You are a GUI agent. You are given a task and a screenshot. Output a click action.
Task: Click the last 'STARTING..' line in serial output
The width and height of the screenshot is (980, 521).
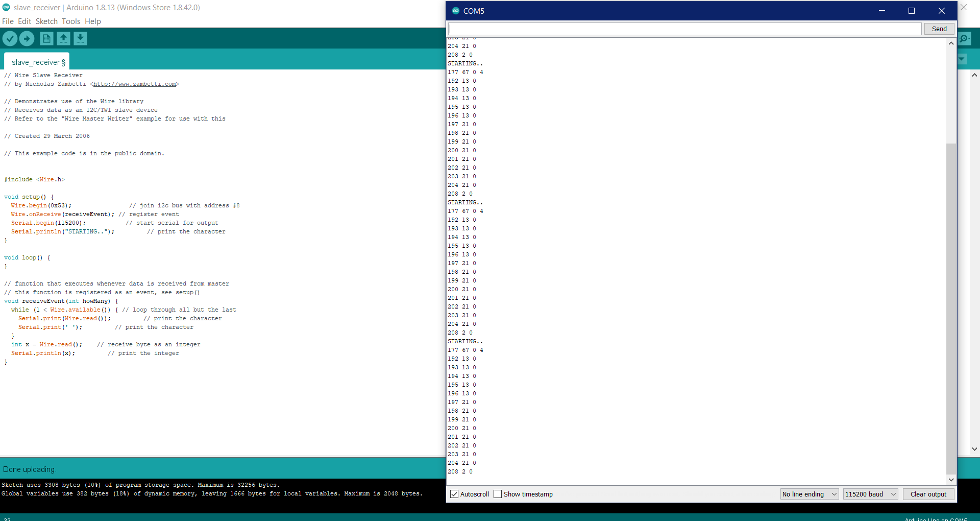tap(465, 342)
